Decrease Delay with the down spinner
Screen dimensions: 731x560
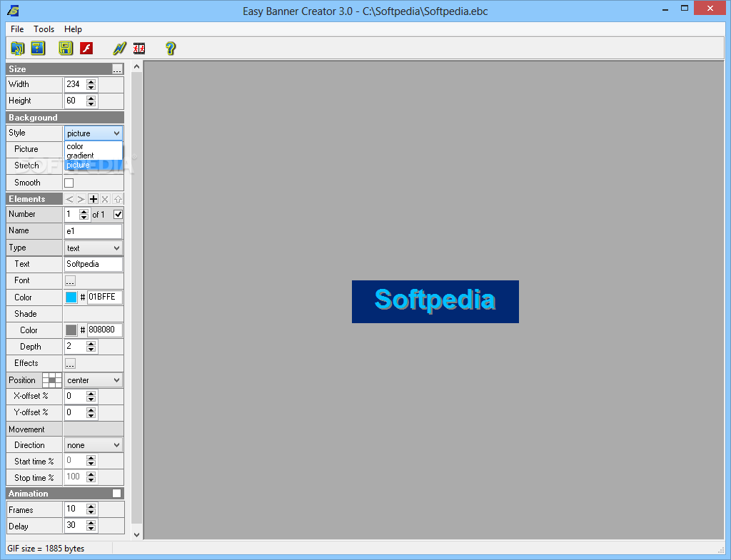91,529
